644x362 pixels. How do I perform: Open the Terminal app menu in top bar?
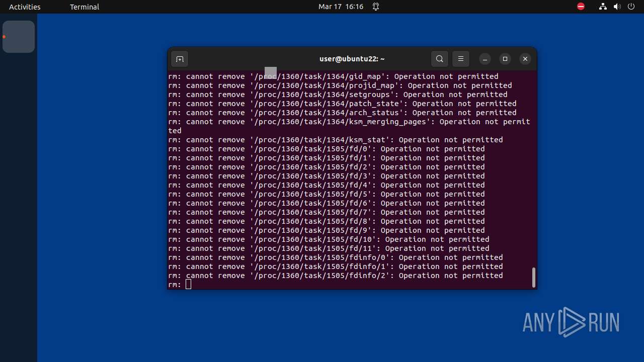pyautogui.click(x=85, y=7)
